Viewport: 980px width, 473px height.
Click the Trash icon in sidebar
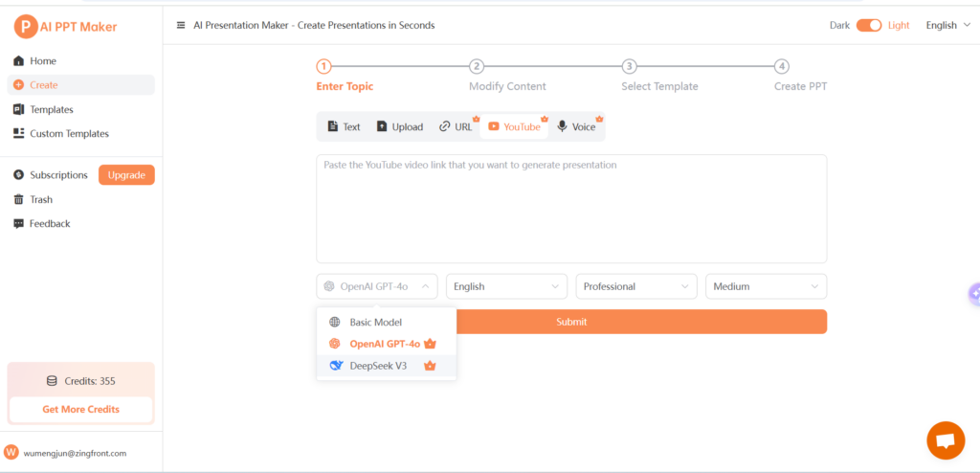[x=18, y=199]
